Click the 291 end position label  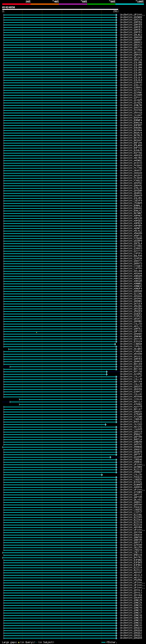[x=115, y=11]
